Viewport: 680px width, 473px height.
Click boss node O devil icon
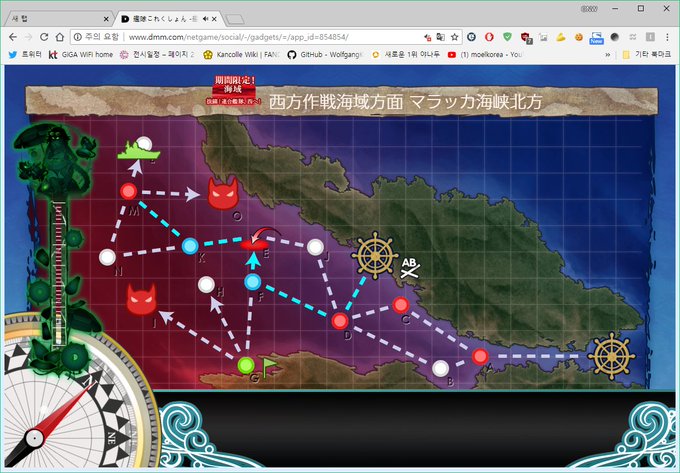click(x=223, y=193)
